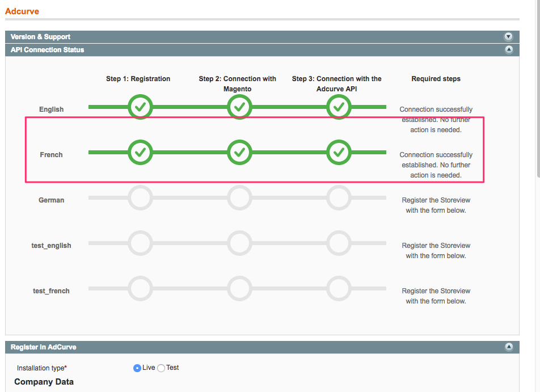Screen dimensions: 540x392
Task: Click German Step 2 empty status circle
Action: tap(239, 198)
